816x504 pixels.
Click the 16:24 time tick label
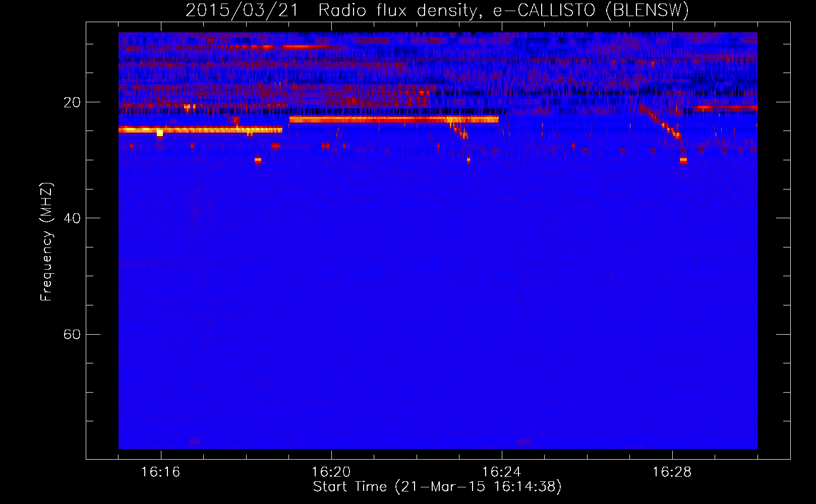coord(501,472)
